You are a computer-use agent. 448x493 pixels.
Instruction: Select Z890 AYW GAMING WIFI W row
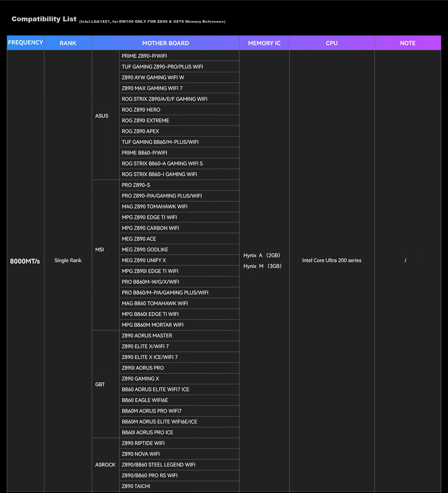179,77
